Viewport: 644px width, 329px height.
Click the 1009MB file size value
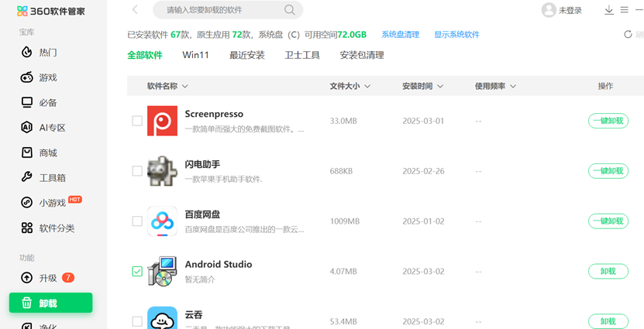(x=345, y=221)
